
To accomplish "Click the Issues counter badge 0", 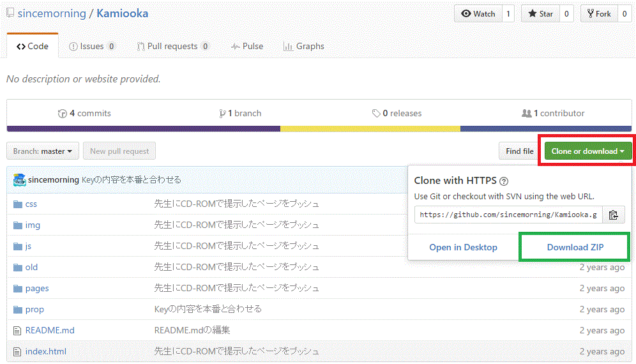I will coord(112,46).
